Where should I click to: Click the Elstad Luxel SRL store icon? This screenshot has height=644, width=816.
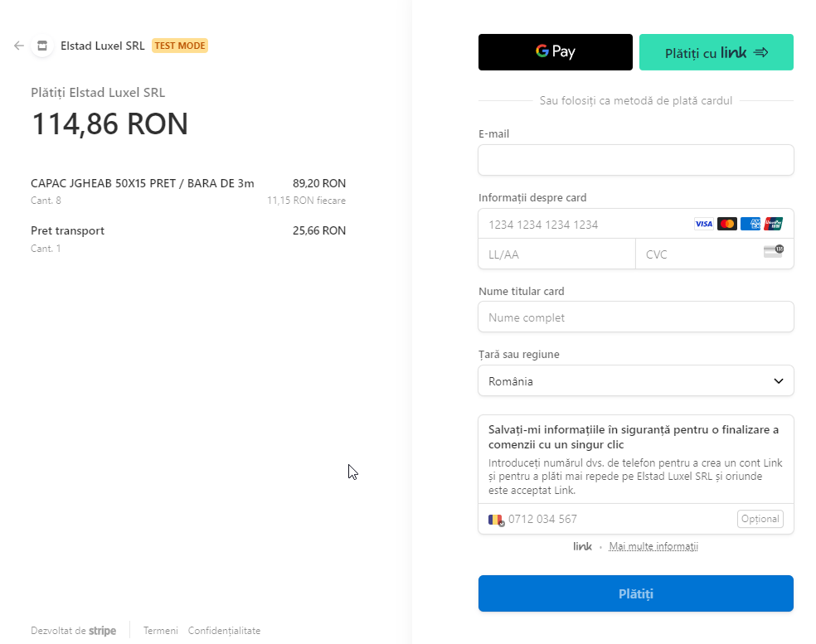pos(42,46)
